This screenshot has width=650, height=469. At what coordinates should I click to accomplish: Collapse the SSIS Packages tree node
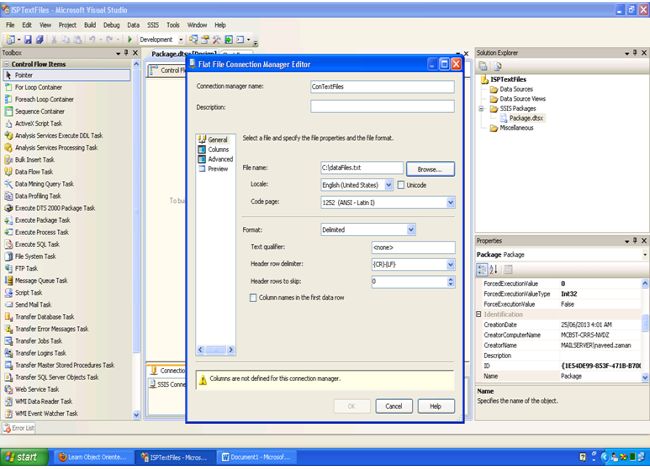481,109
